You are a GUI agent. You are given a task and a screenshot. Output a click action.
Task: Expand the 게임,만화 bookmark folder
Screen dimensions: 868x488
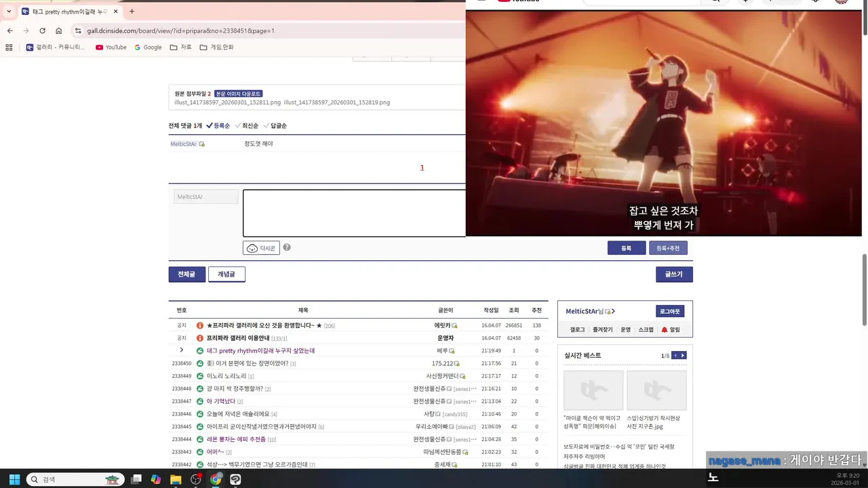pyautogui.click(x=217, y=47)
